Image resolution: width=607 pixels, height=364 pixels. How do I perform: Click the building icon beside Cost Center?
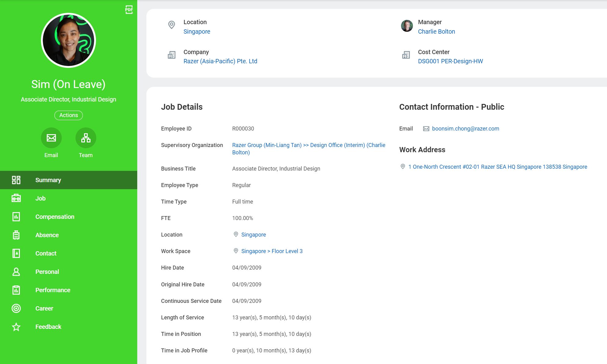(406, 55)
